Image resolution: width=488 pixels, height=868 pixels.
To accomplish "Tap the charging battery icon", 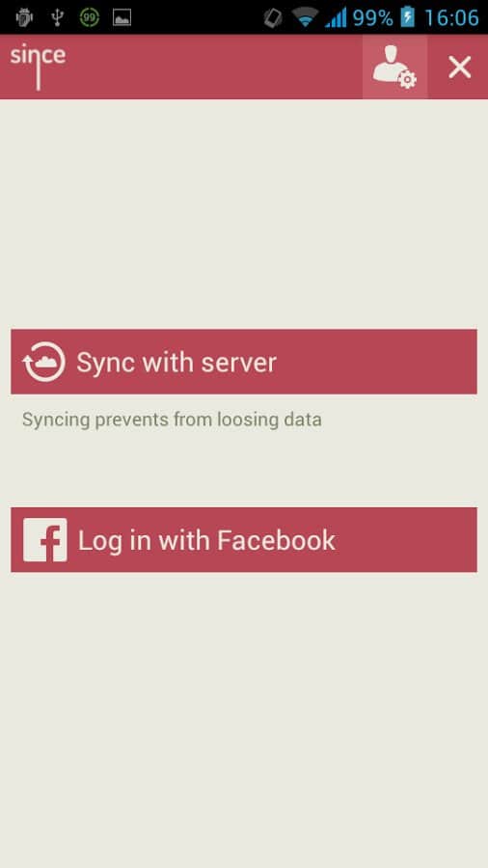I will tap(408, 17).
